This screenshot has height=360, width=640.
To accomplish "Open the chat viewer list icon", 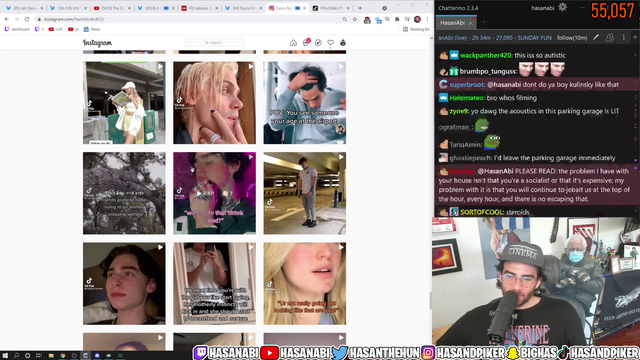I will (609, 38).
